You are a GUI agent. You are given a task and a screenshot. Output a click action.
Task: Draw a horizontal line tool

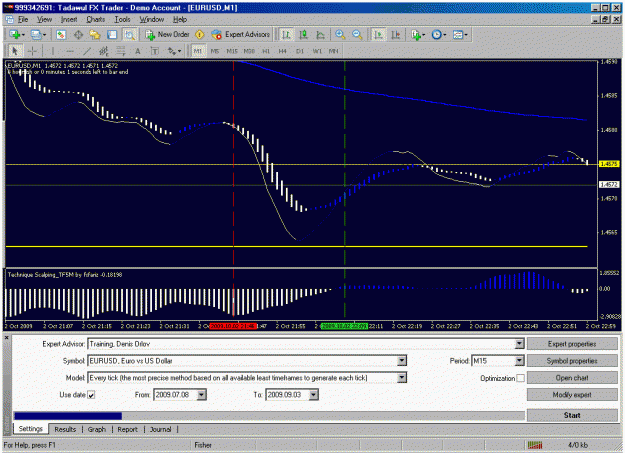tap(70, 51)
